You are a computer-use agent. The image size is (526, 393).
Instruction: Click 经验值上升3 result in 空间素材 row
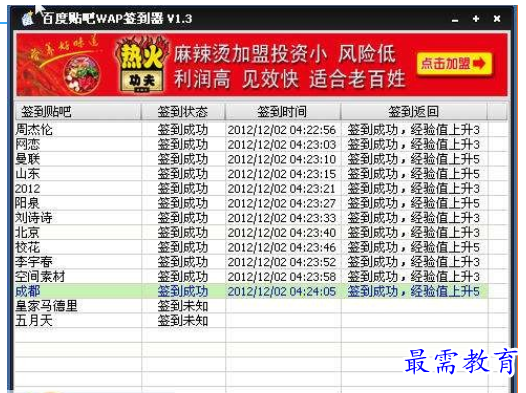pos(445,277)
